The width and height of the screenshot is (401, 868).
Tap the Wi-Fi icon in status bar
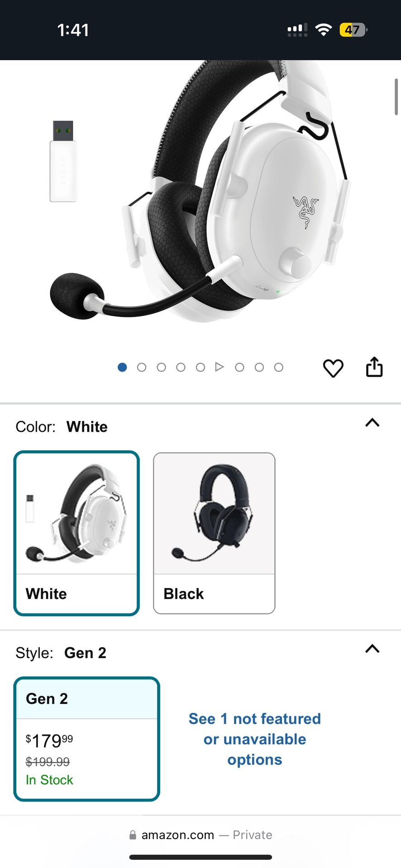pos(324,30)
